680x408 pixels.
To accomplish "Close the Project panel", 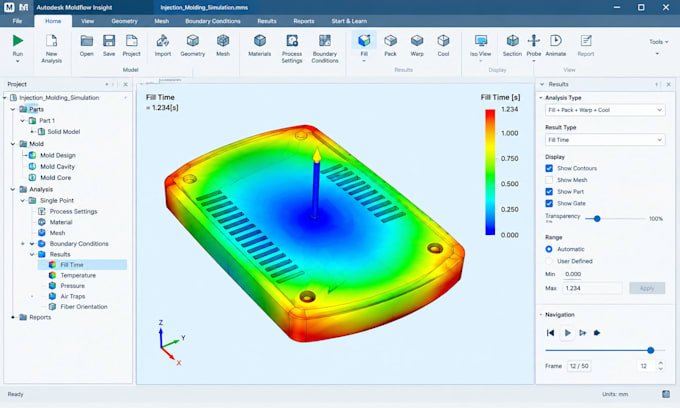I will [x=125, y=85].
